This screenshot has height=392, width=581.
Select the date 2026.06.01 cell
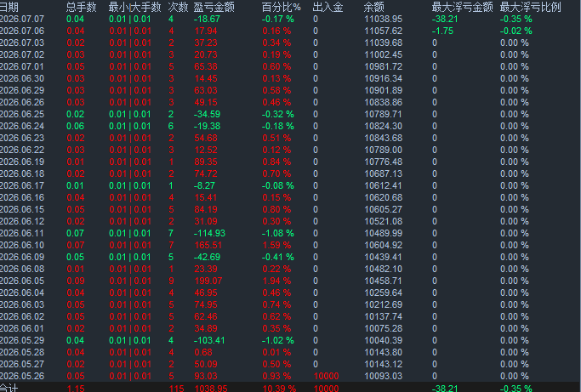click(22, 328)
